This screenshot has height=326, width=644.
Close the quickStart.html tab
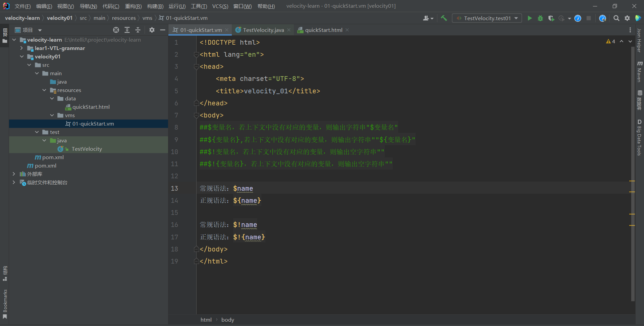(347, 30)
